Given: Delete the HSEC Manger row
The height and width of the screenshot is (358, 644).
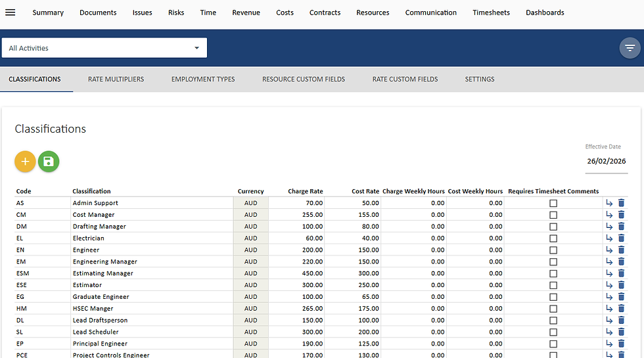Looking at the screenshot, I should (x=621, y=308).
